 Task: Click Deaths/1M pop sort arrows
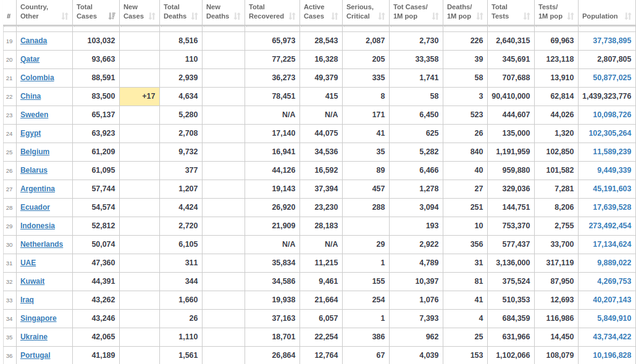(480, 16)
